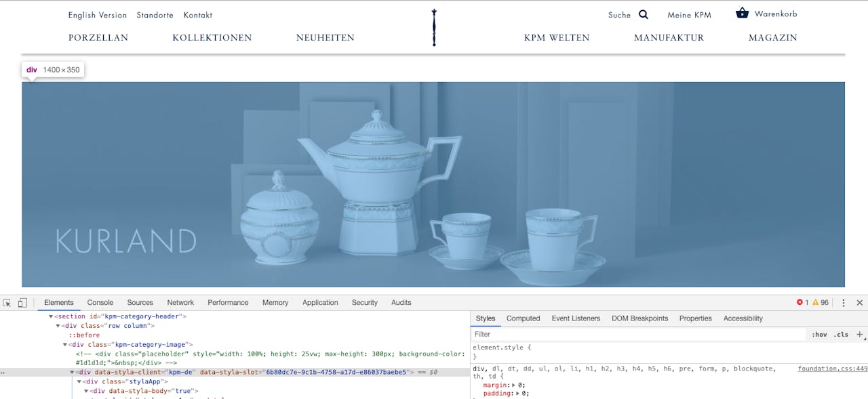The height and width of the screenshot is (399, 868).
Task: Expand the padding property triangle
Action: (x=518, y=393)
